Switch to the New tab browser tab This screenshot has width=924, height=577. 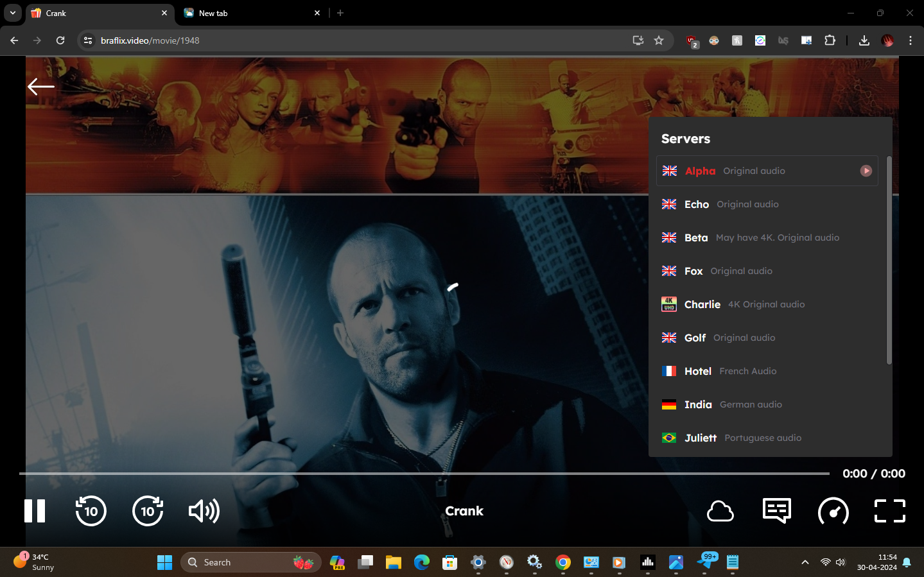pyautogui.click(x=251, y=13)
